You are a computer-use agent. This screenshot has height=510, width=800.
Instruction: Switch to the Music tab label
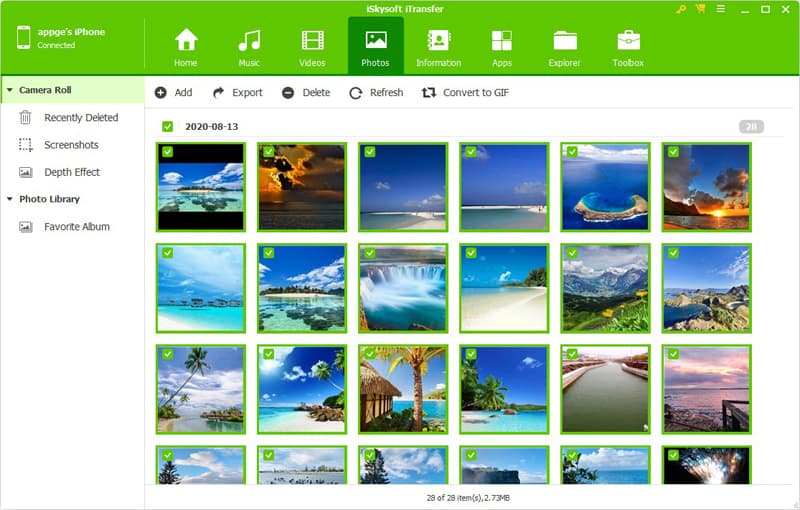249,63
